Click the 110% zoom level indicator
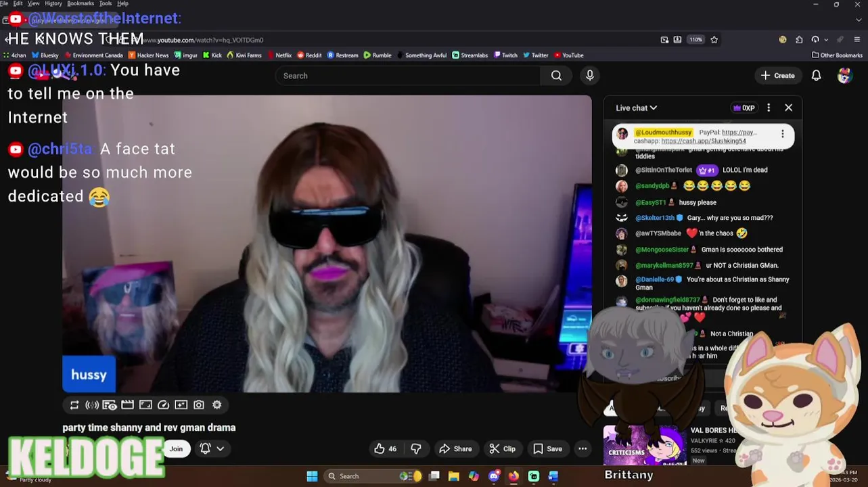The height and width of the screenshot is (487, 868). [x=695, y=40]
